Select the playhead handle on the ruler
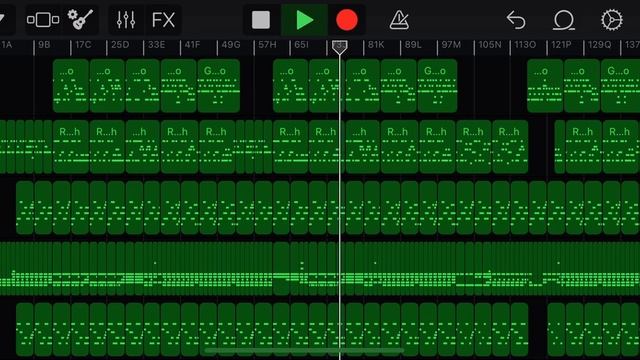This screenshot has height=360, width=640. [x=340, y=47]
